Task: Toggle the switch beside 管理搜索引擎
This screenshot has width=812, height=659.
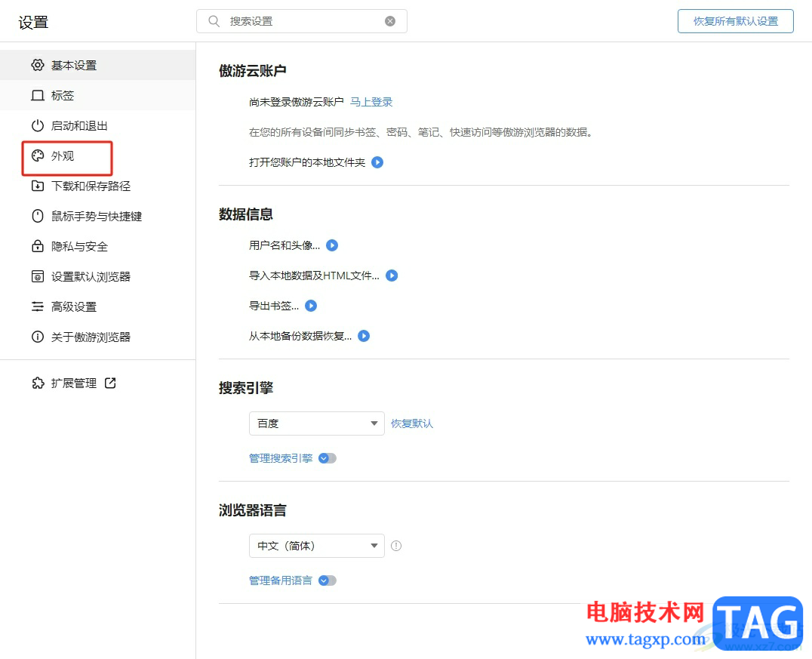Action: pos(328,457)
